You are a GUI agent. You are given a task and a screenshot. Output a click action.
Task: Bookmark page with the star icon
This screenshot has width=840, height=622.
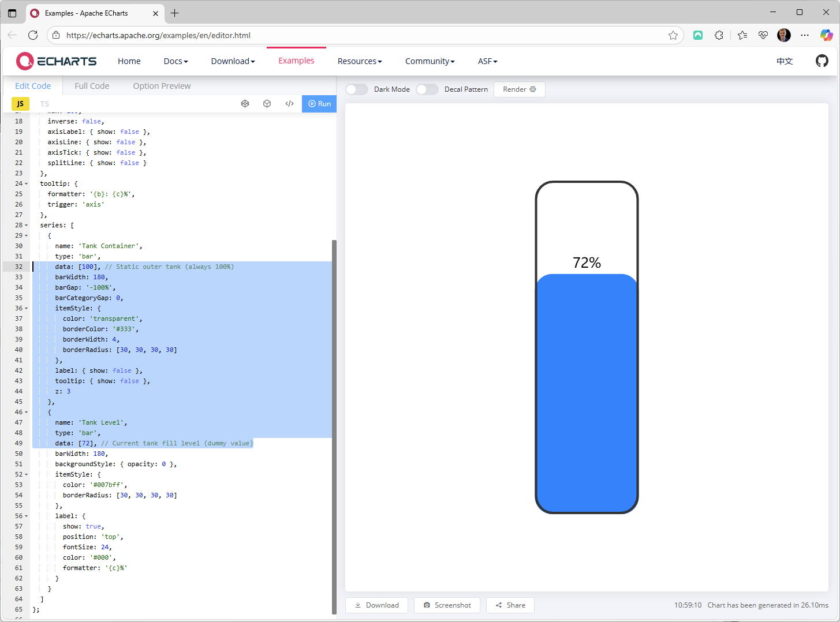click(673, 35)
